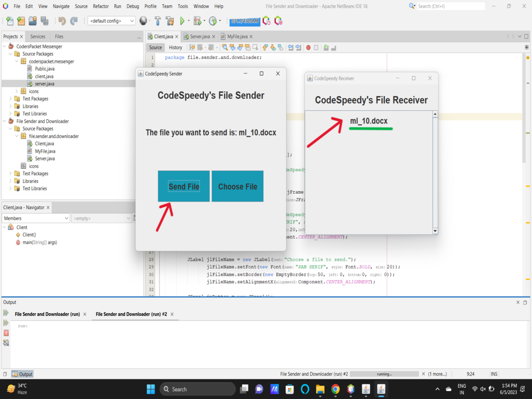Click the Find Selection magnifier editor icon
The width and height of the screenshot is (532, 399).
[x=224, y=47]
